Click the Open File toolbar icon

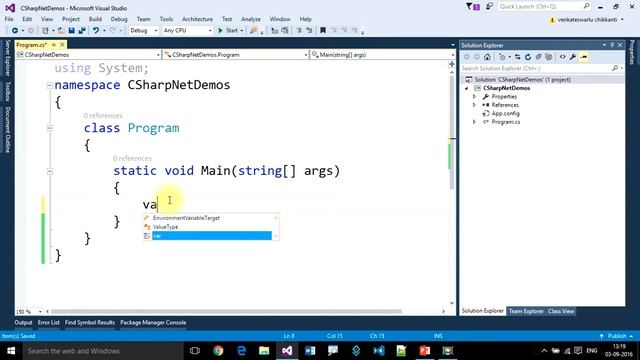tap(61, 31)
